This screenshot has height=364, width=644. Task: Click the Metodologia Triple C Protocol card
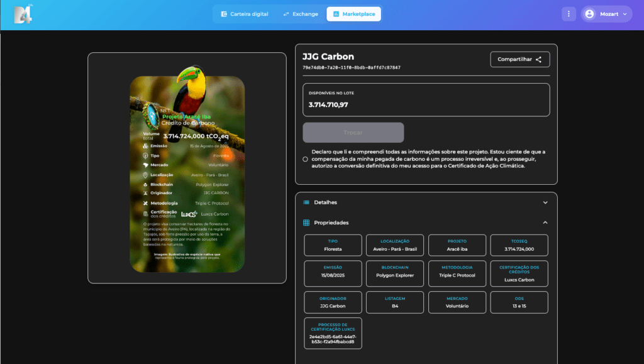457,273
